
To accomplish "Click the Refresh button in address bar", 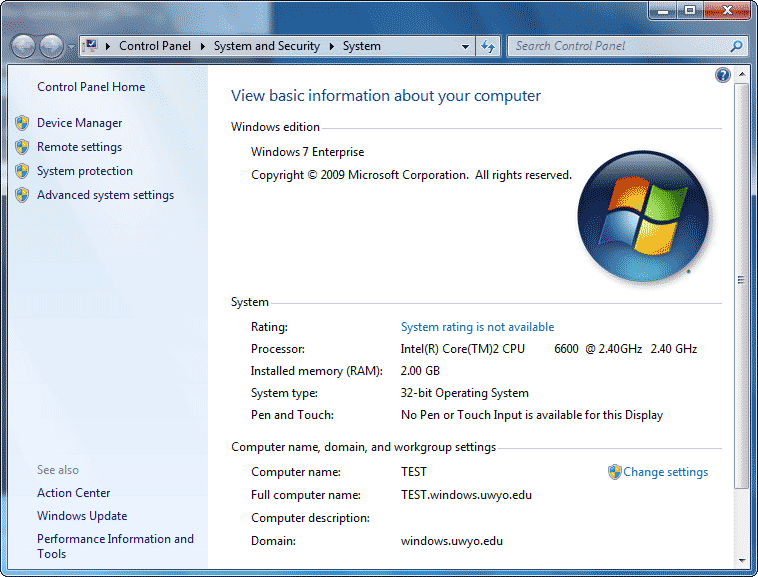I will coord(488,46).
